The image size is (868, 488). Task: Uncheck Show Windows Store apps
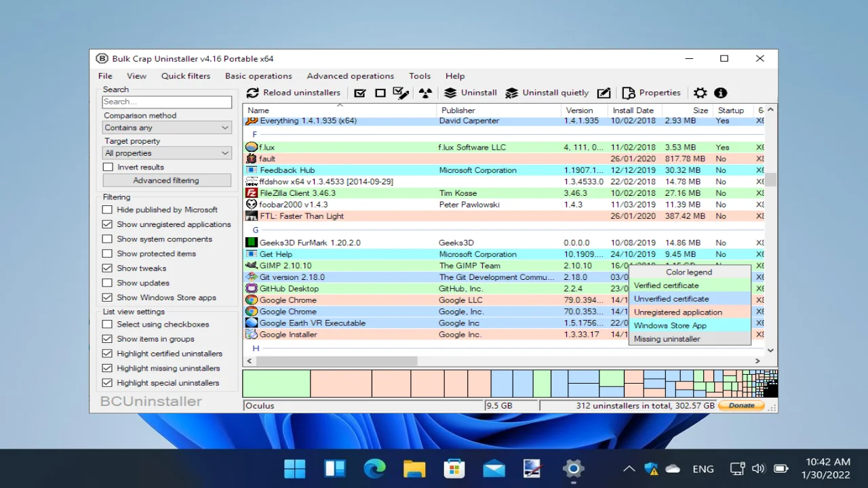108,298
